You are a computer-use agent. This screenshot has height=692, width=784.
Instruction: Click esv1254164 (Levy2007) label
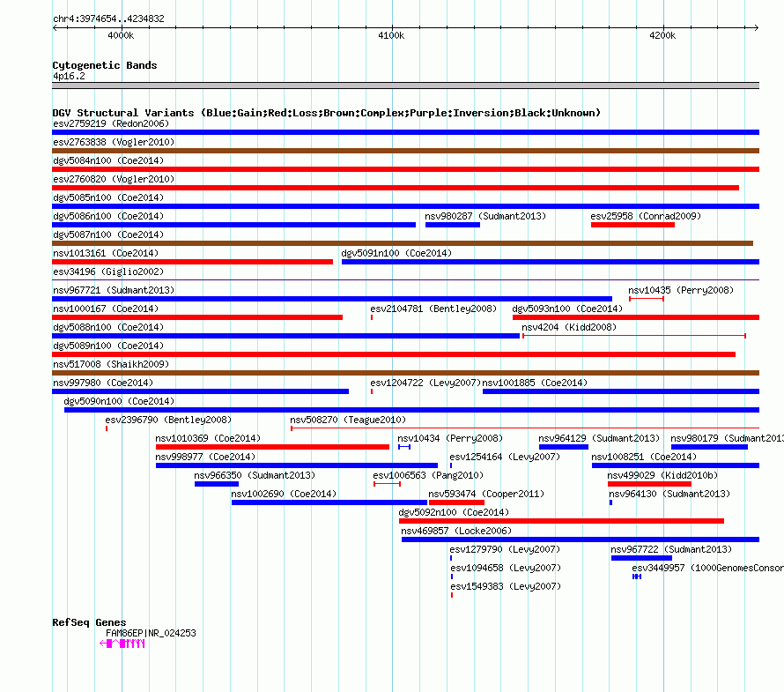505,457
